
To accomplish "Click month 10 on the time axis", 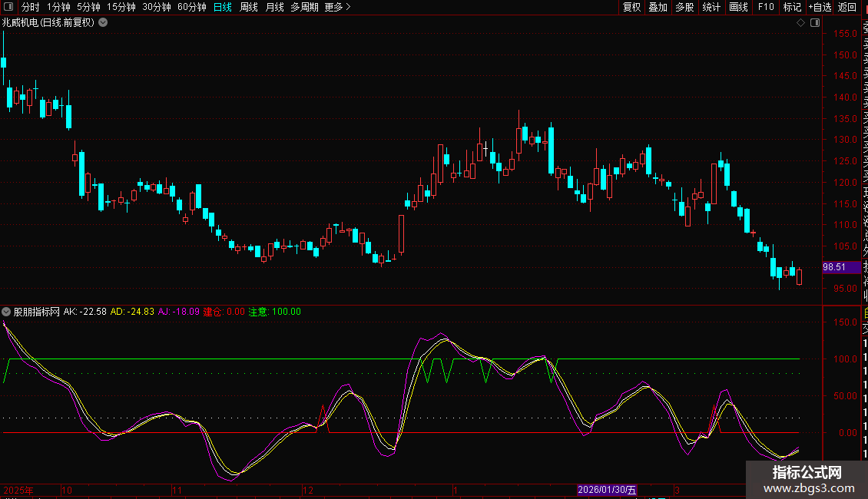I will (x=66, y=490).
